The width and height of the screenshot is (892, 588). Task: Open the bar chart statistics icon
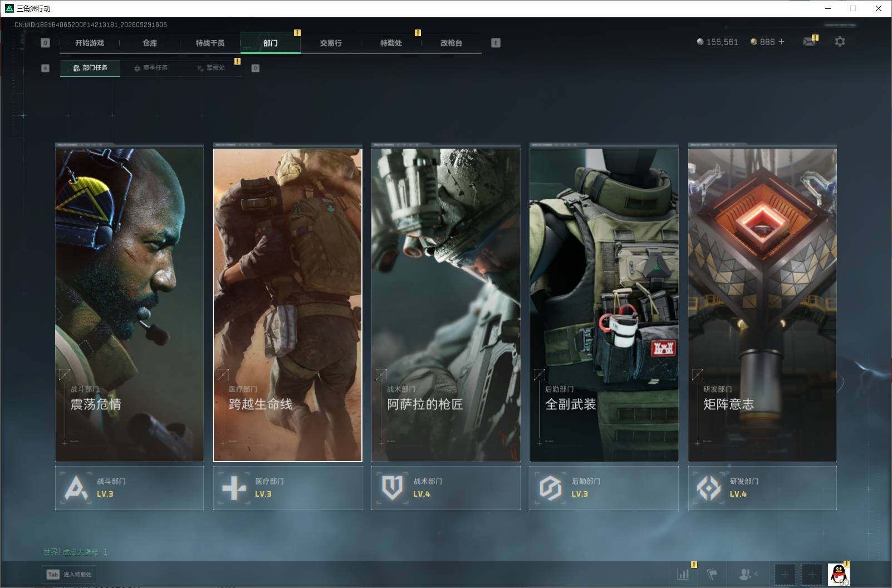click(x=683, y=574)
